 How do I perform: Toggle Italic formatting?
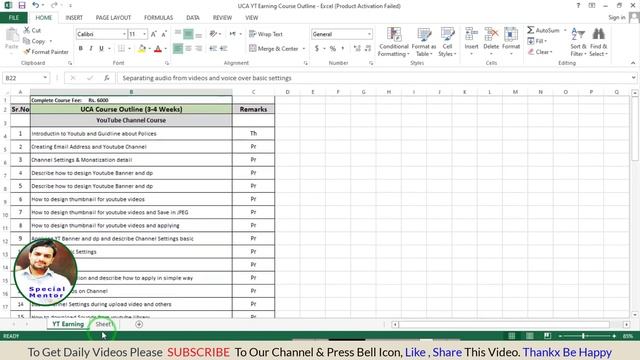[x=91, y=49]
